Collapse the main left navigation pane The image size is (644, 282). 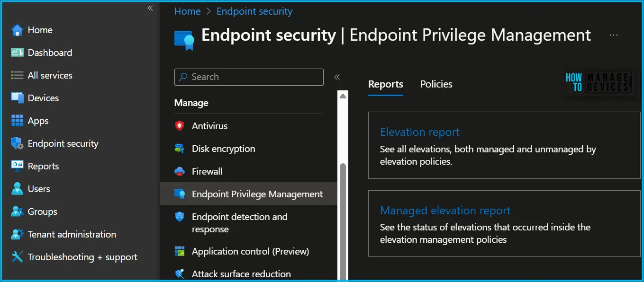click(x=150, y=8)
